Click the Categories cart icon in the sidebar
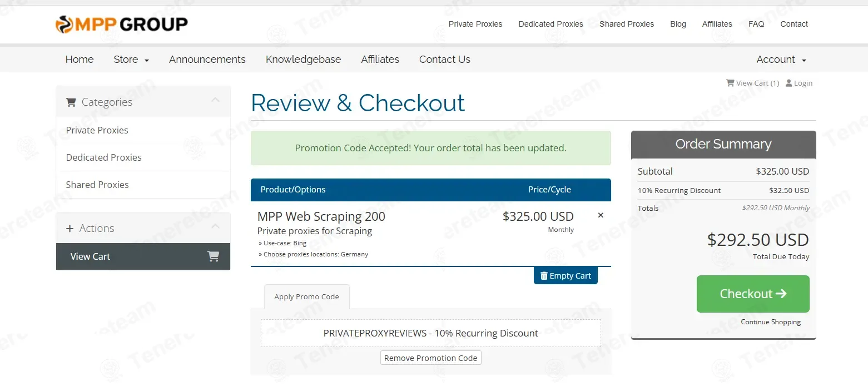868x386 pixels. (71, 102)
